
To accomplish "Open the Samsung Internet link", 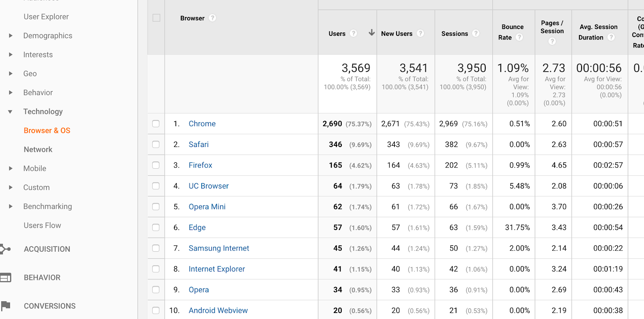I will (219, 248).
